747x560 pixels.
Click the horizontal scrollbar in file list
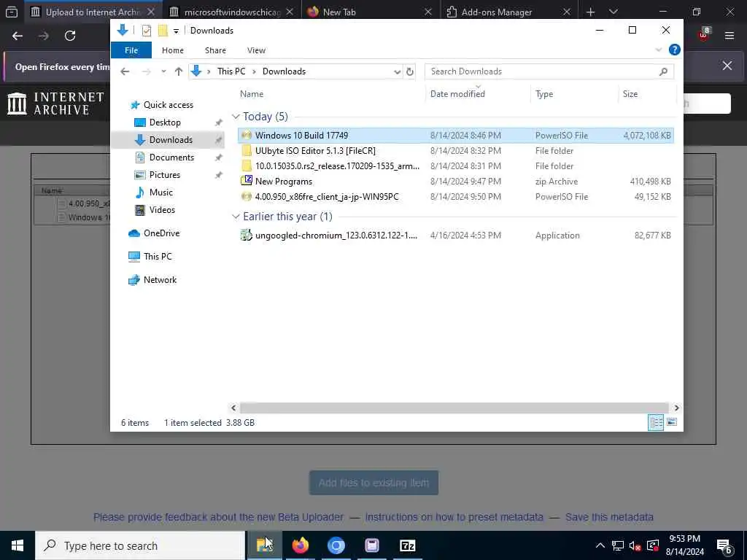coord(454,408)
